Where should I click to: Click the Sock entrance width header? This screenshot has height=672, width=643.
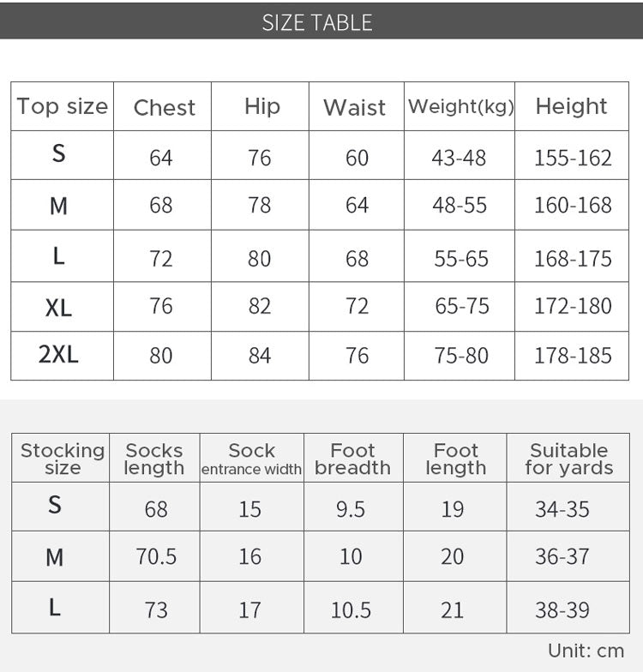tap(252, 458)
